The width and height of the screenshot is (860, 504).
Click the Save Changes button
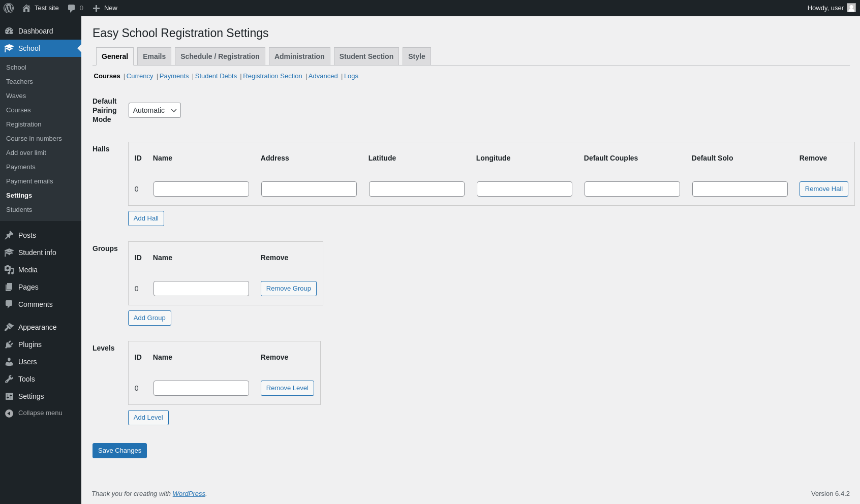click(119, 451)
